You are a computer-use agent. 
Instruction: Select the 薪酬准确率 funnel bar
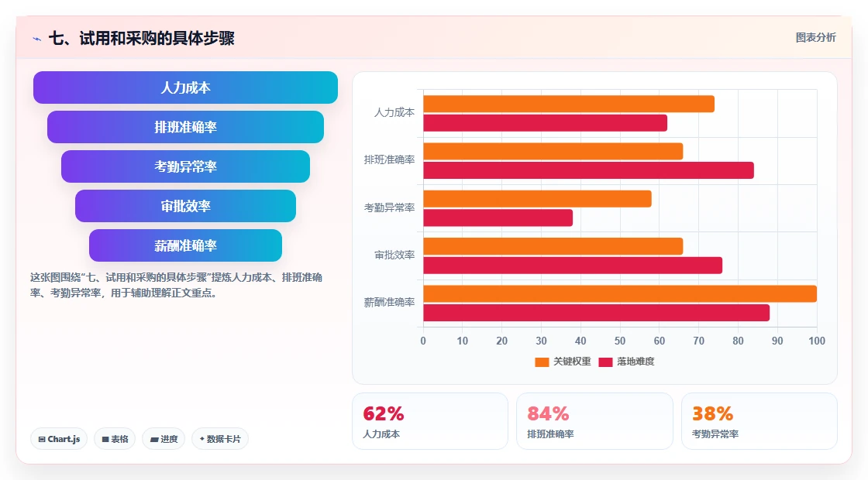pos(185,245)
